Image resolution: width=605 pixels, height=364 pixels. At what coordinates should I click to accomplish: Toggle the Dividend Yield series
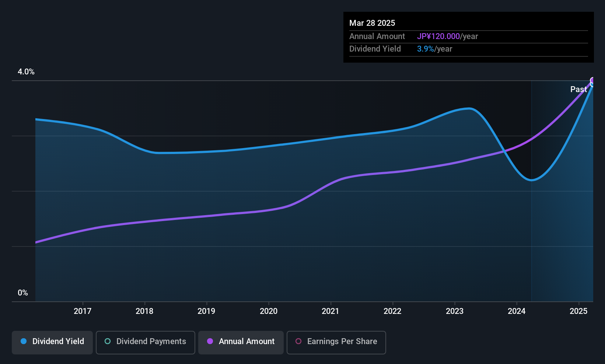click(52, 342)
